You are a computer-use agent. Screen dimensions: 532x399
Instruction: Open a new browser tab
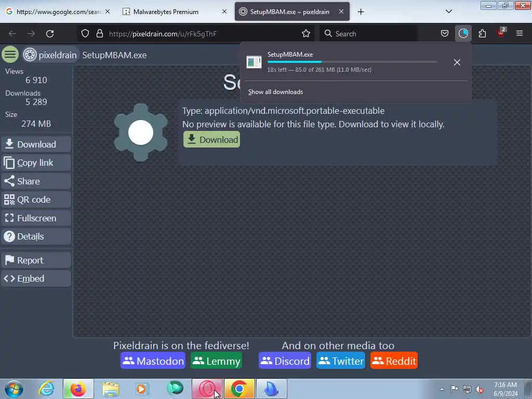pyautogui.click(x=361, y=12)
